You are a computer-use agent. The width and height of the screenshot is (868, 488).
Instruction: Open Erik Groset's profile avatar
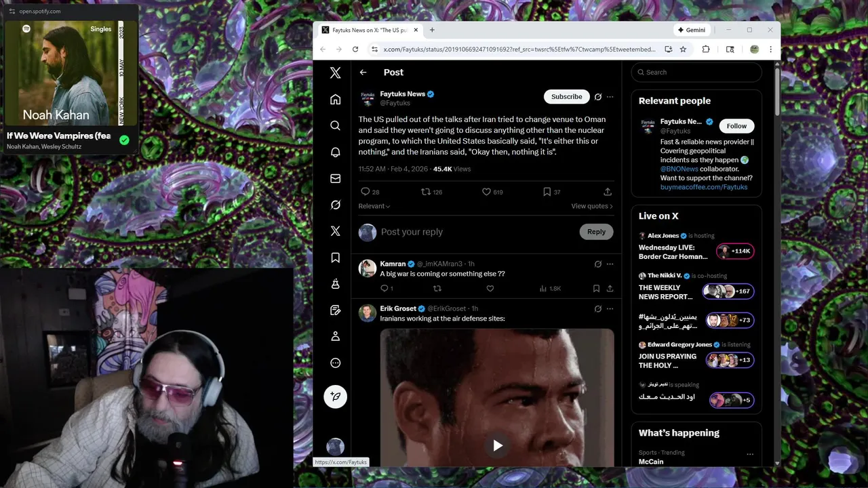(368, 313)
